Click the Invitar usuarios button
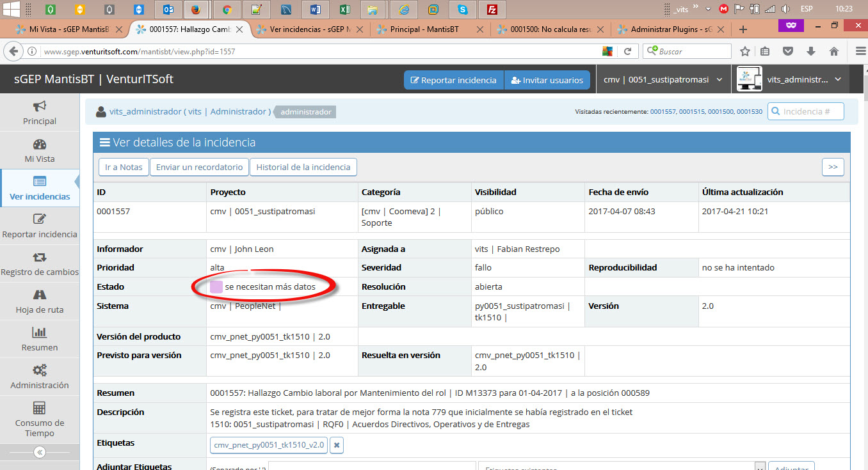868x470 pixels. (547, 80)
